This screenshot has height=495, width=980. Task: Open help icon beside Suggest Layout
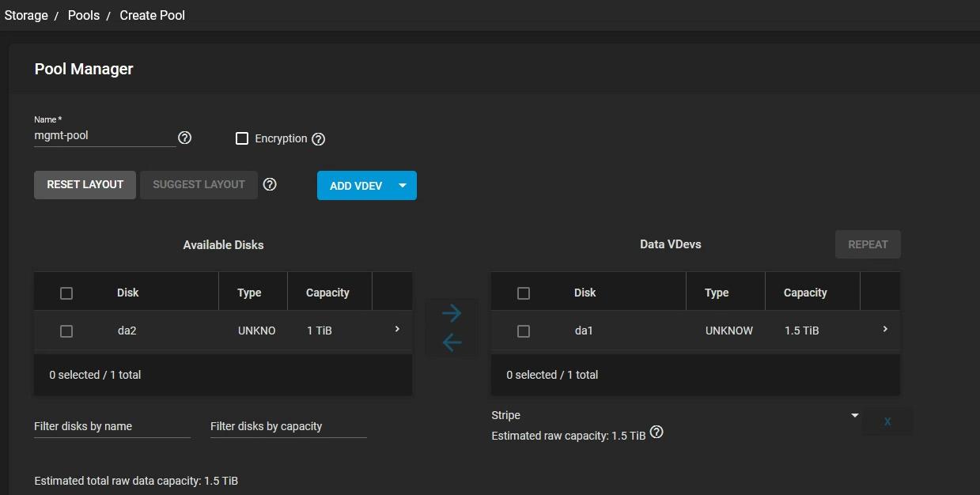click(270, 184)
